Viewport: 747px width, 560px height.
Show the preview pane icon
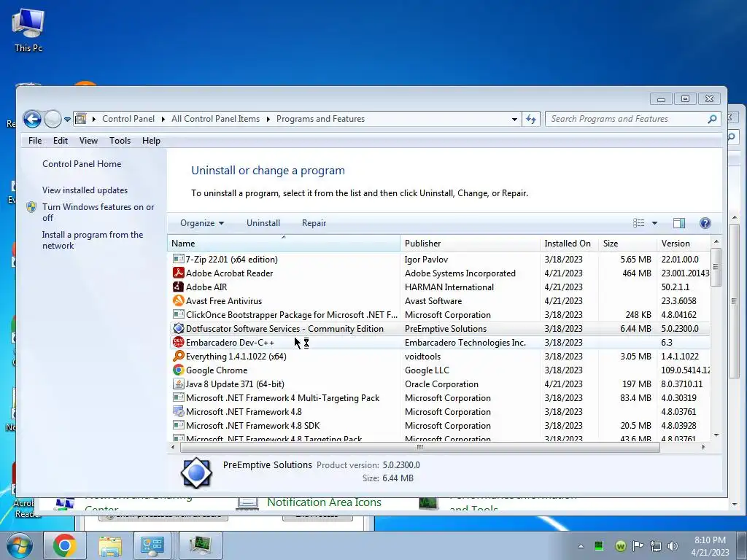click(x=679, y=223)
